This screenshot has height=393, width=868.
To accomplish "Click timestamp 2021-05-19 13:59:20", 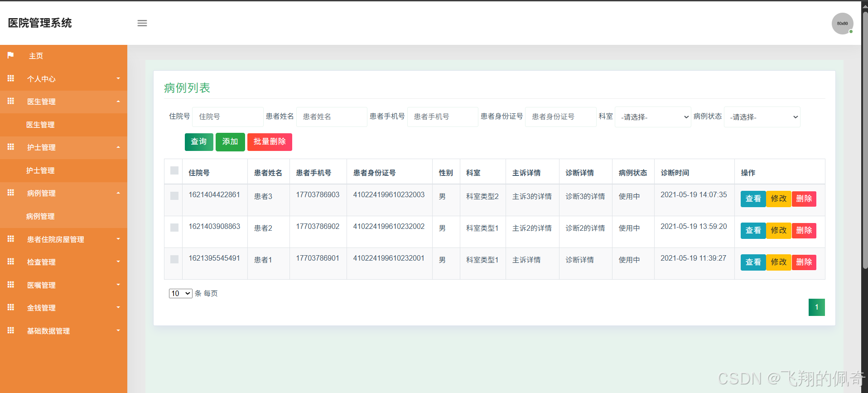I will [694, 226].
